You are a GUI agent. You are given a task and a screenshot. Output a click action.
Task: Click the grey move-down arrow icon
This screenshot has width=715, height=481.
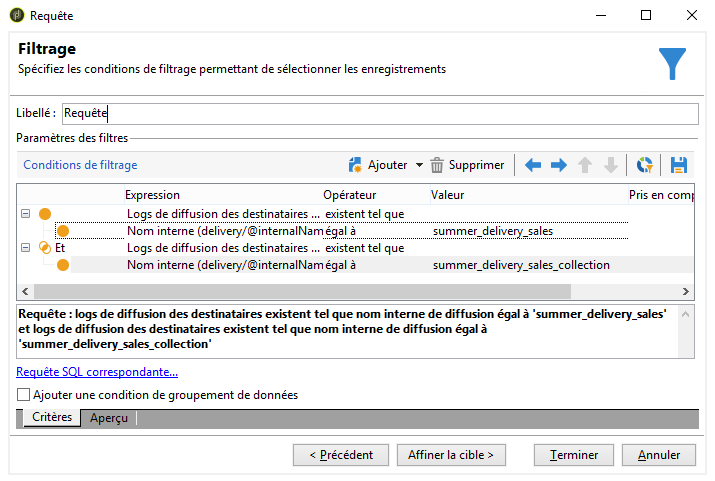click(x=611, y=165)
